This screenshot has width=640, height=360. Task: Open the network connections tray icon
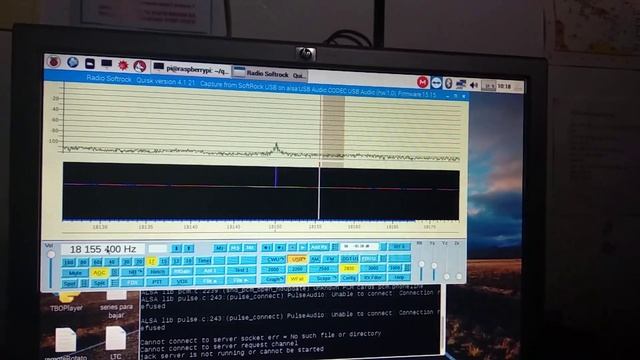pos(461,84)
